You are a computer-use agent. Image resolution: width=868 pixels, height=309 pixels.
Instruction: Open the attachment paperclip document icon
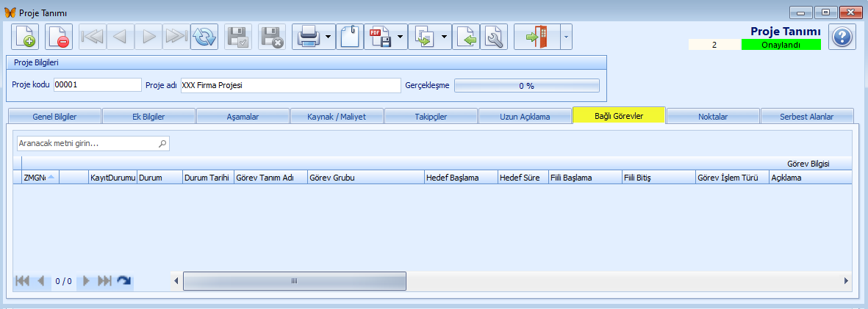[x=350, y=37]
